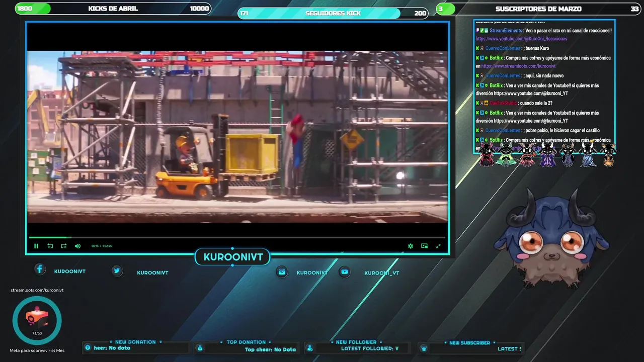The width and height of the screenshot is (644, 362).
Task: Click KUROONIVT text beside Twitter icon
Action: tap(152, 273)
